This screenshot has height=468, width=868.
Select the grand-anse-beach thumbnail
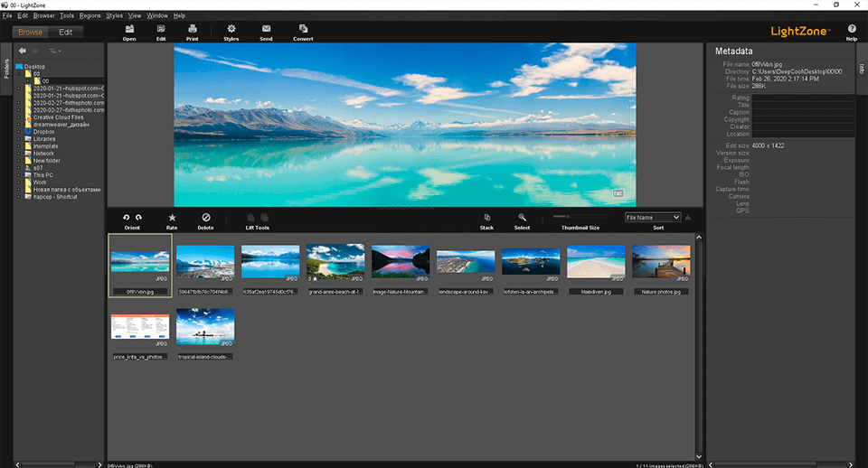tap(335, 263)
